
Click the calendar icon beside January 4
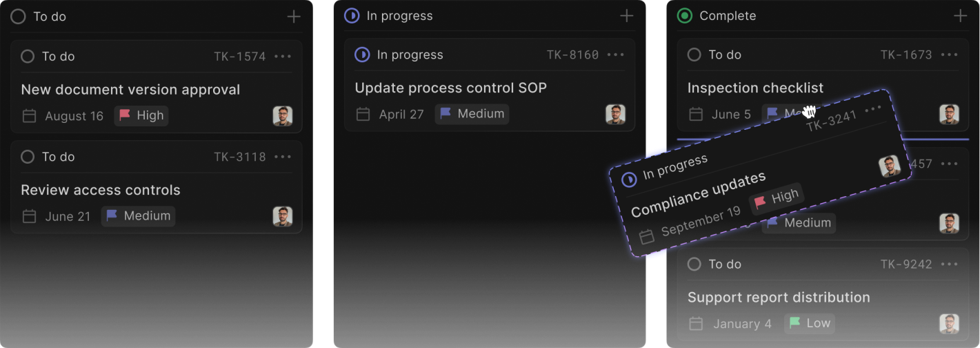696,324
